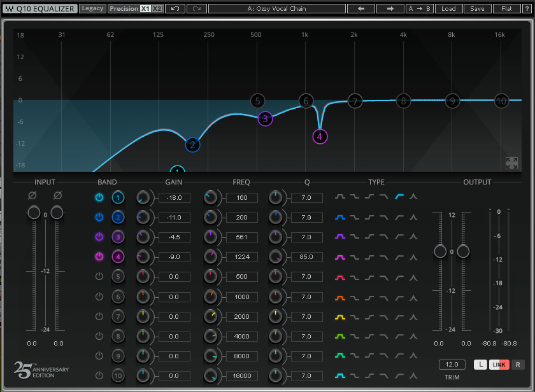
Task: Click the left input fader handle
Action: (34, 213)
